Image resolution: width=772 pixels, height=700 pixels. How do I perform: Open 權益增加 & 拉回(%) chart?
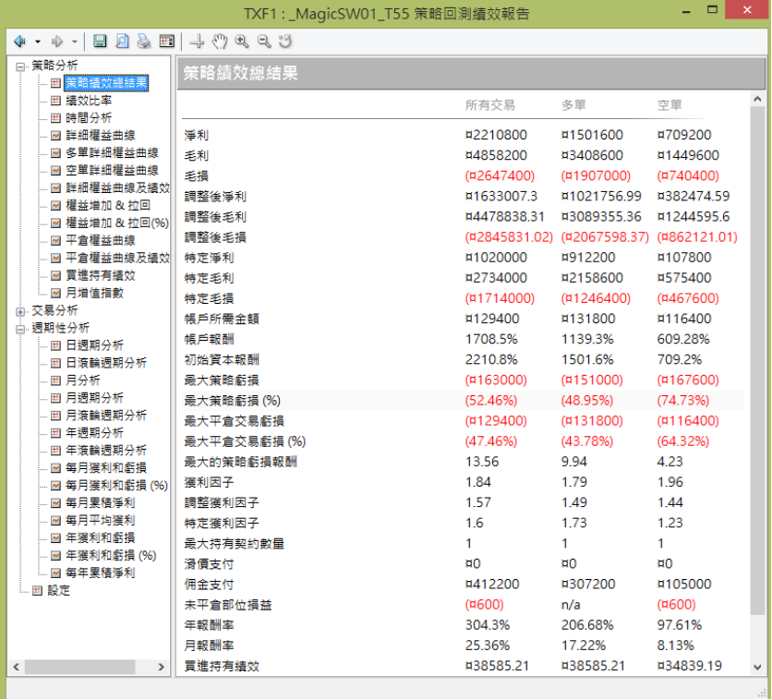[117, 223]
